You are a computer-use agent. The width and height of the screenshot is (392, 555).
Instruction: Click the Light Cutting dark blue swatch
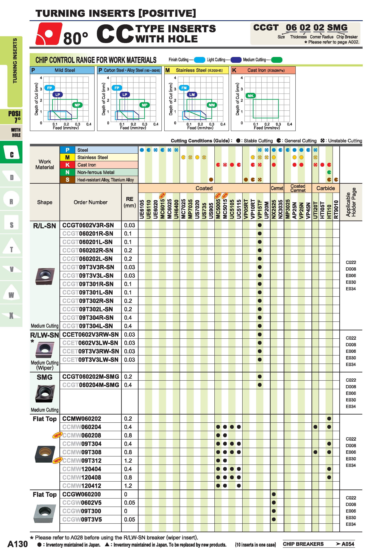[236, 60]
